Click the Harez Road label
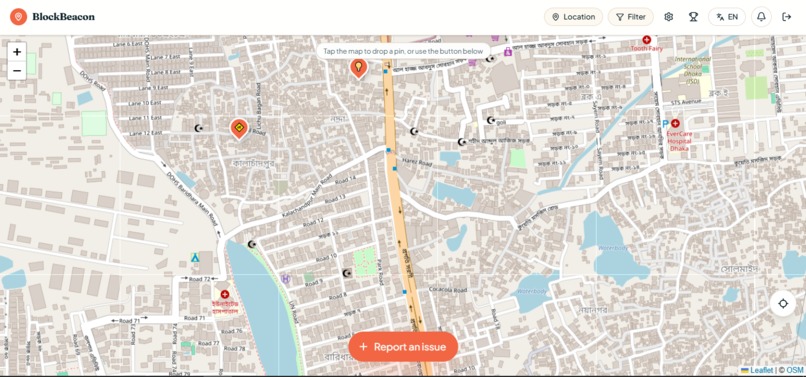The height and width of the screenshot is (377, 806). click(417, 162)
